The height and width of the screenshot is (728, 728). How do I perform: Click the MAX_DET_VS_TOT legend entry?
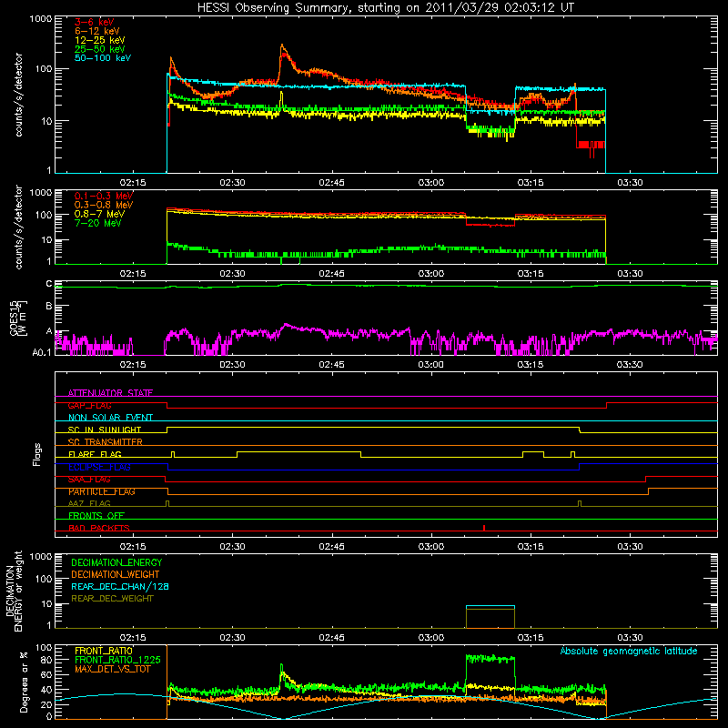click(x=112, y=669)
